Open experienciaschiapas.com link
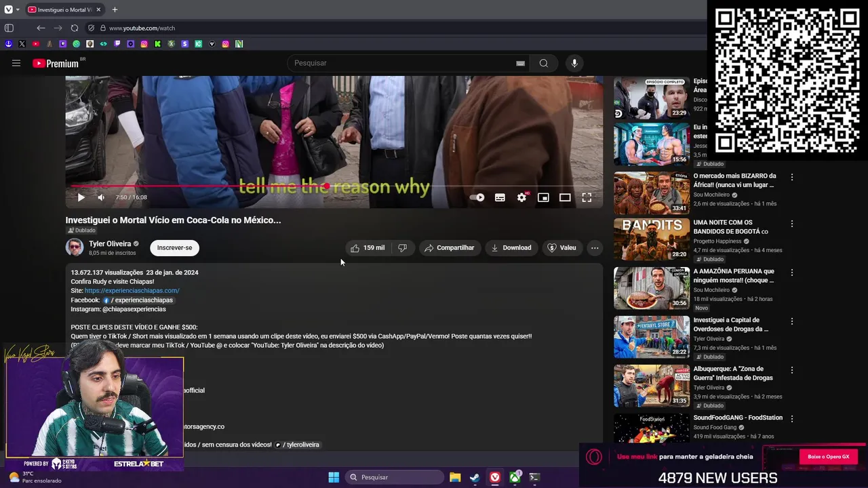The height and width of the screenshot is (488, 868). (x=132, y=291)
